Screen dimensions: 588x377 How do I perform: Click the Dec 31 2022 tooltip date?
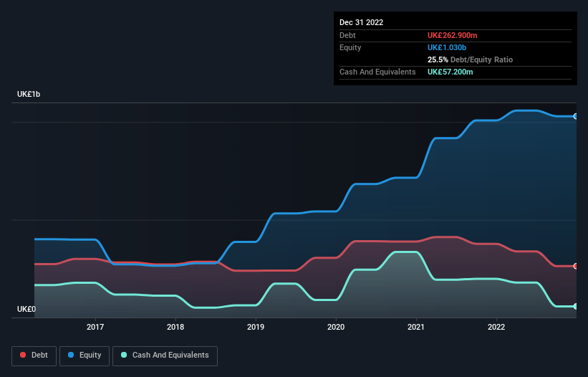point(362,22)
